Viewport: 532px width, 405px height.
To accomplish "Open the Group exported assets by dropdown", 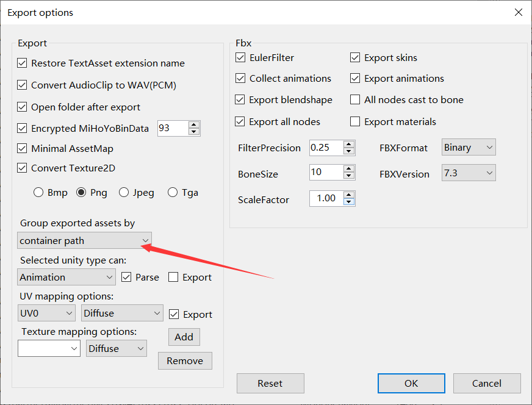I will click(x=84, y=240).
